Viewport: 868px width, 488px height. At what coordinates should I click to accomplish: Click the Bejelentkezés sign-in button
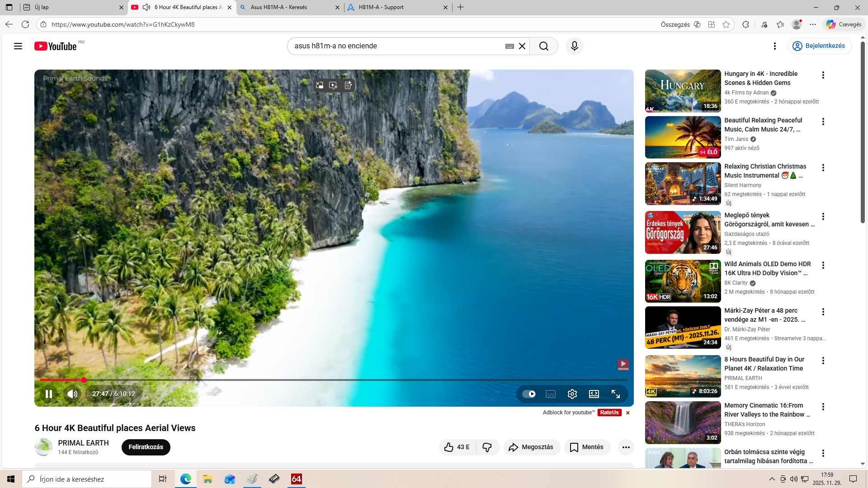820,46
